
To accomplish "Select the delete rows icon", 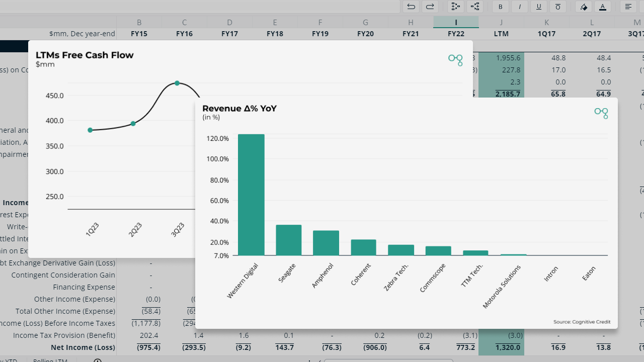I will (x=475, y=7).
